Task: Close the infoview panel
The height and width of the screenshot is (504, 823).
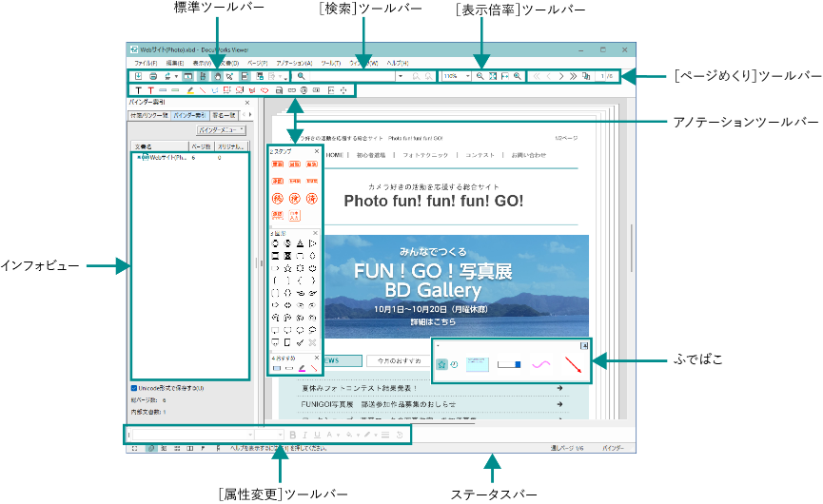Action: (247, 103)
